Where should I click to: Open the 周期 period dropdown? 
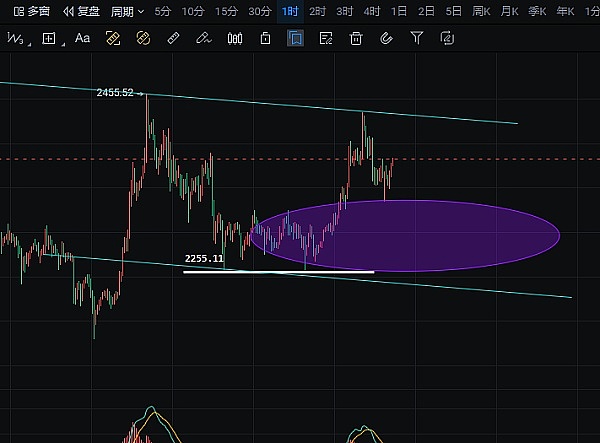(x=127, y=11)
